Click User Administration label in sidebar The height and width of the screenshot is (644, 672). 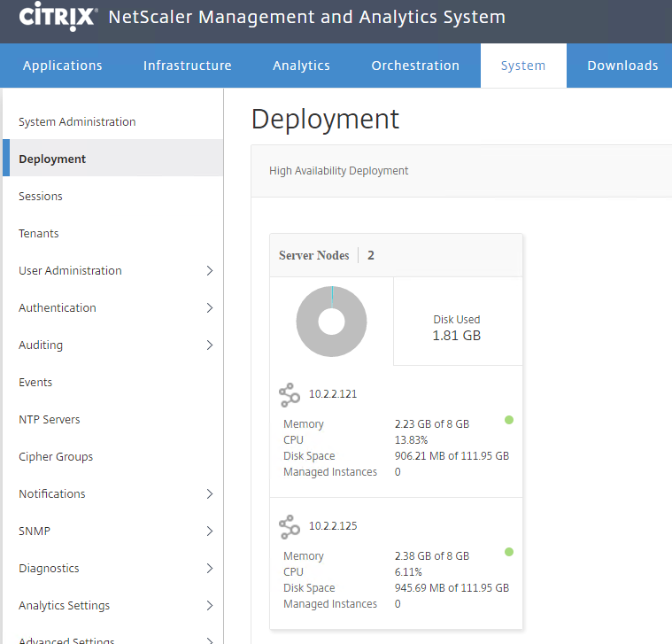coord(70,270)
